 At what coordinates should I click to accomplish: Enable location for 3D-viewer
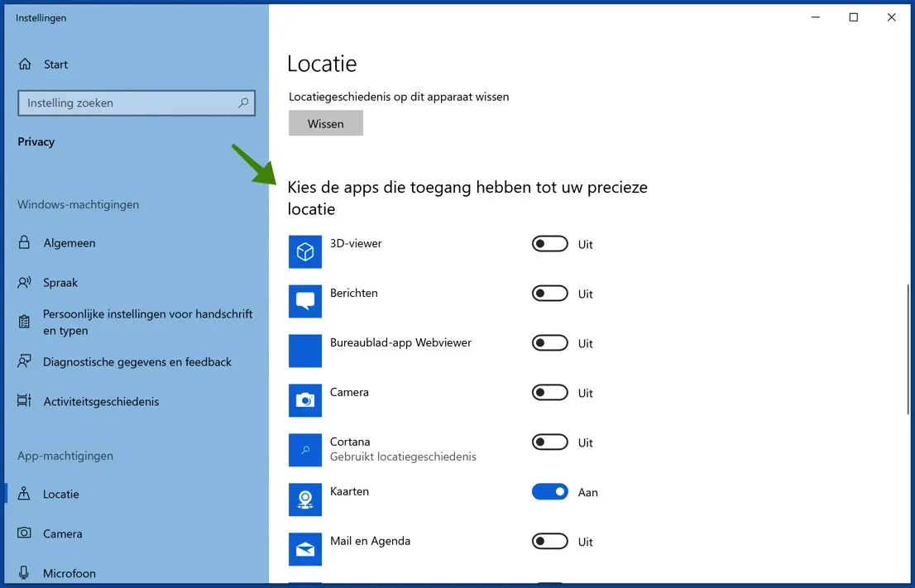point(549,244)
